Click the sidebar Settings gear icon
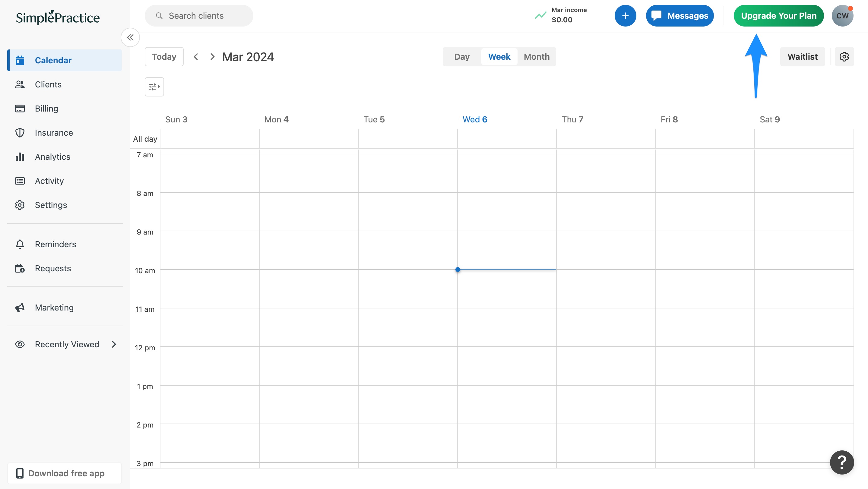 point(20,205)
